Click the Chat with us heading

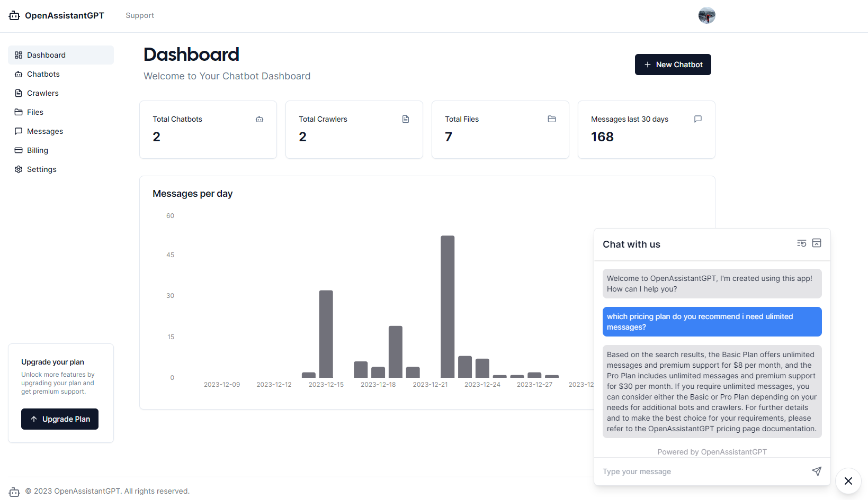coord(632,244)
